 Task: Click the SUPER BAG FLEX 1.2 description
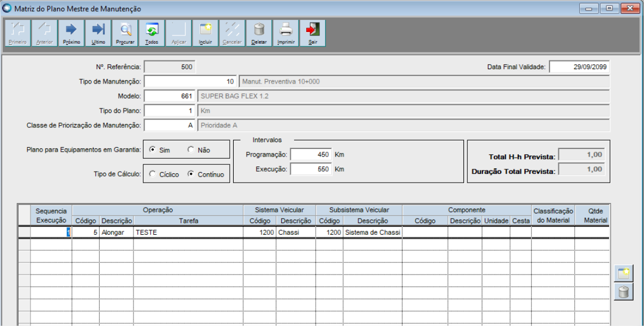pos(404,96)
